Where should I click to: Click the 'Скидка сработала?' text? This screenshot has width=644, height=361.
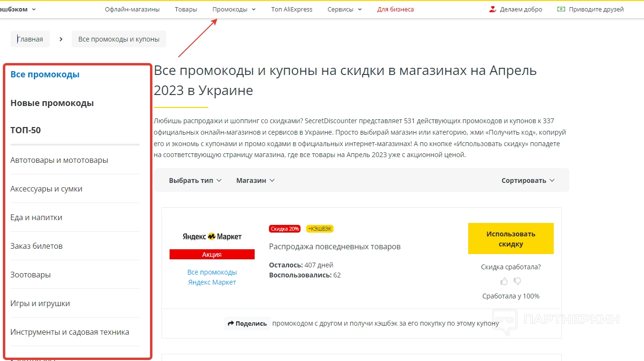(511, 267)
